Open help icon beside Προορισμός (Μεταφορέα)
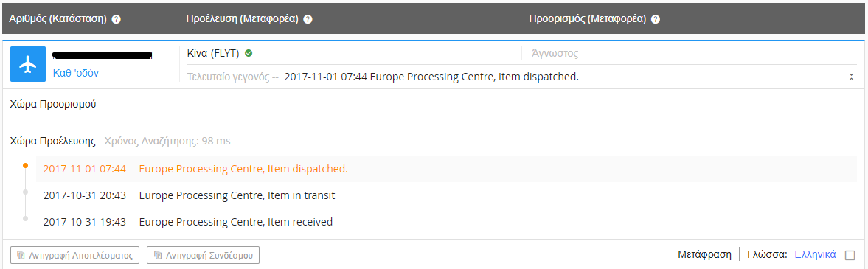 click(656, 19)
